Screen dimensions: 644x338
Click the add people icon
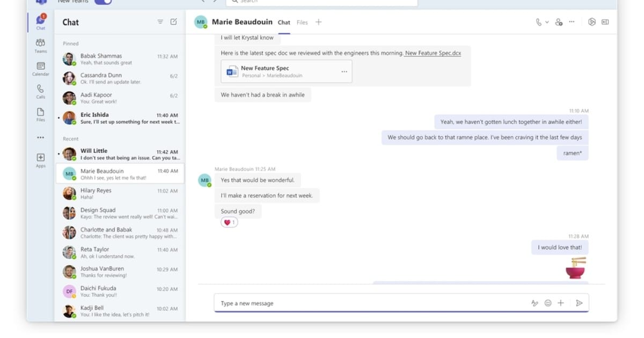click(x=559, y=22)
